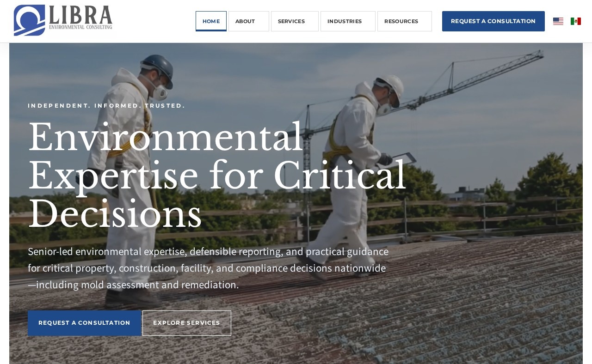Click the paragraph starting 'Senior-led environmental expertise'
592x364 pixels.
[x=208, y=268]
